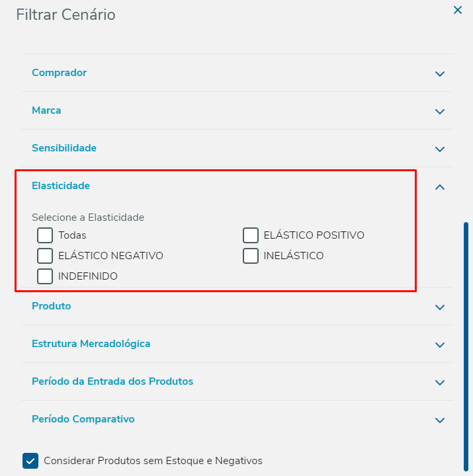
Task: Click the vertical scrollbar thumb
Action: [x=466, y=344]
